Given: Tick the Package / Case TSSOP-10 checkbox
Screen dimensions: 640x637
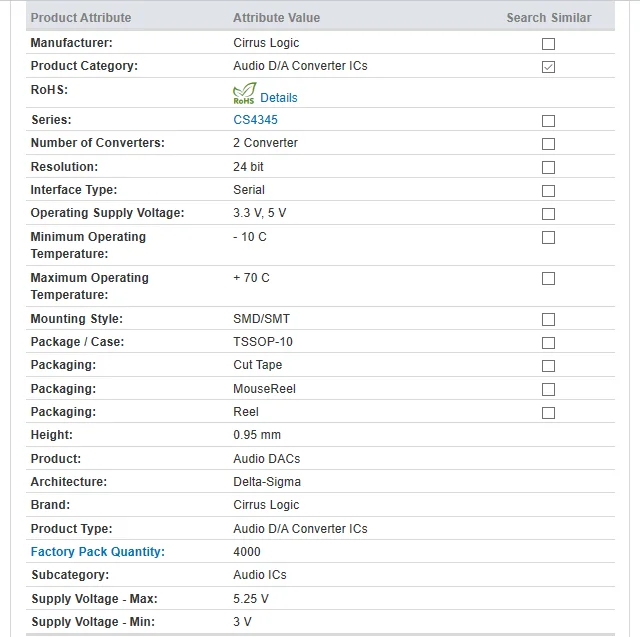Looking at the screenshot, I should (548, 343).
